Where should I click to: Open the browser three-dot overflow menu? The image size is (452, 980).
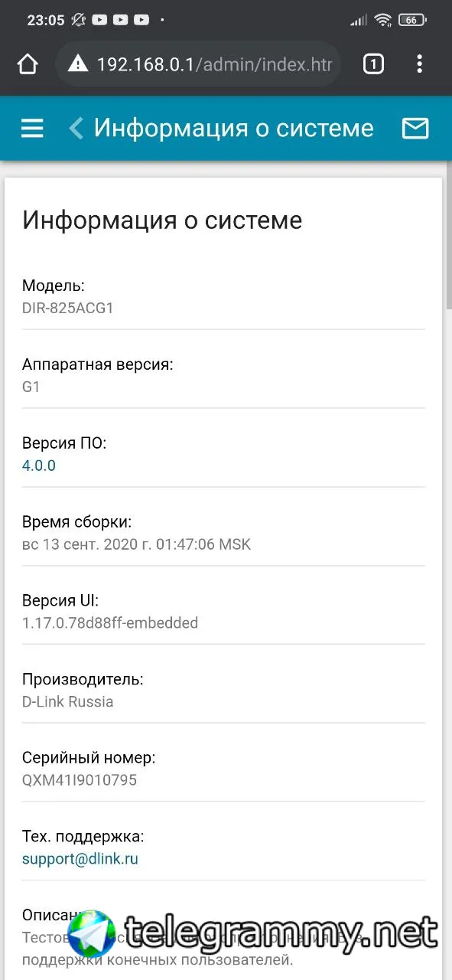(x=419, y=64)
